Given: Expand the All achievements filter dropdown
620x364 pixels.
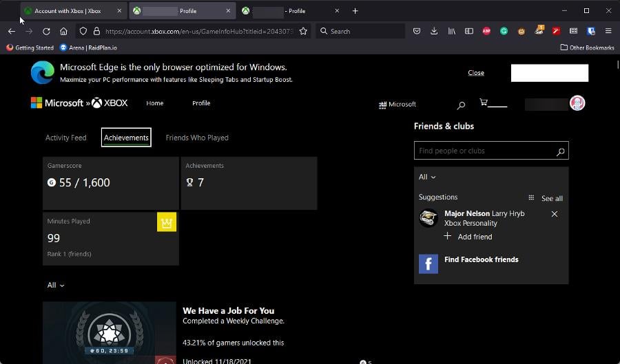Looking at the screenshot, I should point(56,285).
